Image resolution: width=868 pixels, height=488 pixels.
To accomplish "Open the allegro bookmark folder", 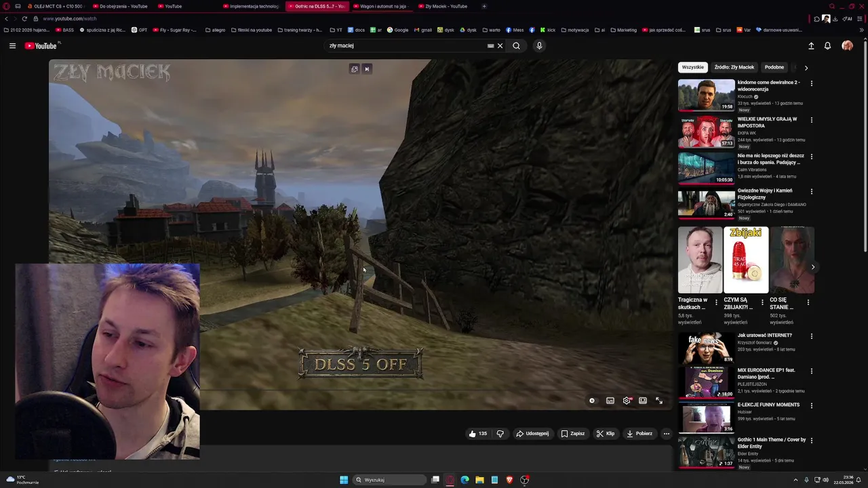I will coord(215,30).
